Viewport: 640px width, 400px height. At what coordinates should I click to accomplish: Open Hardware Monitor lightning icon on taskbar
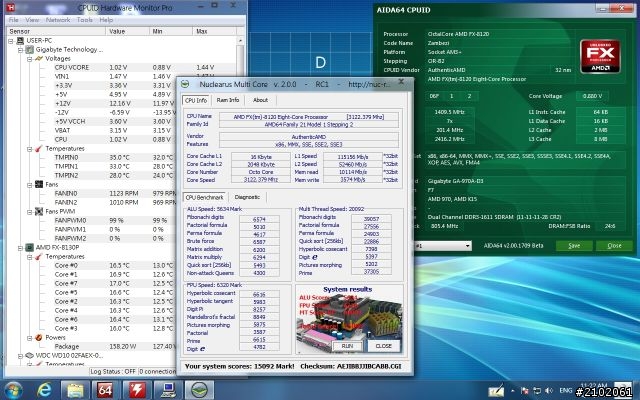[x=137, y=391]
